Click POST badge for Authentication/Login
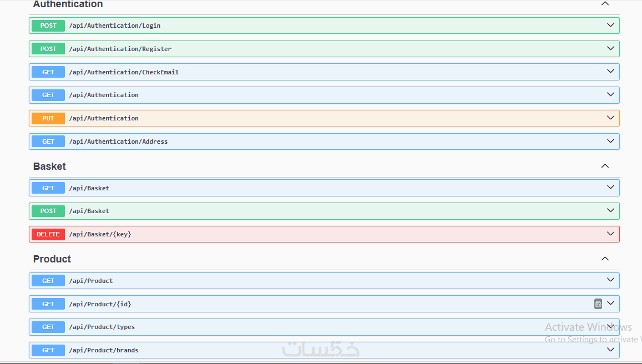The height and width of the screenshot is (364, 642). [48, 26]
